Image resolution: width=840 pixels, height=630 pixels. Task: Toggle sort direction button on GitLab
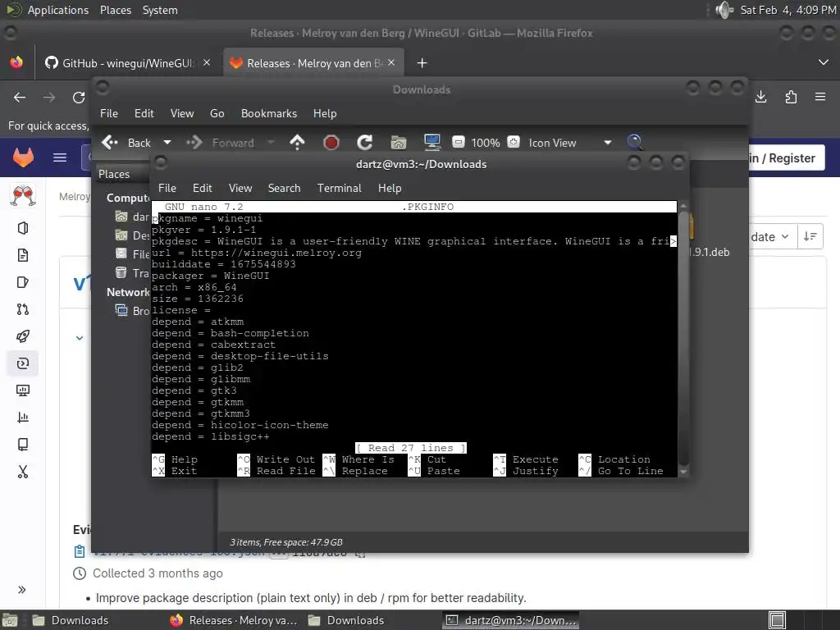810,237
